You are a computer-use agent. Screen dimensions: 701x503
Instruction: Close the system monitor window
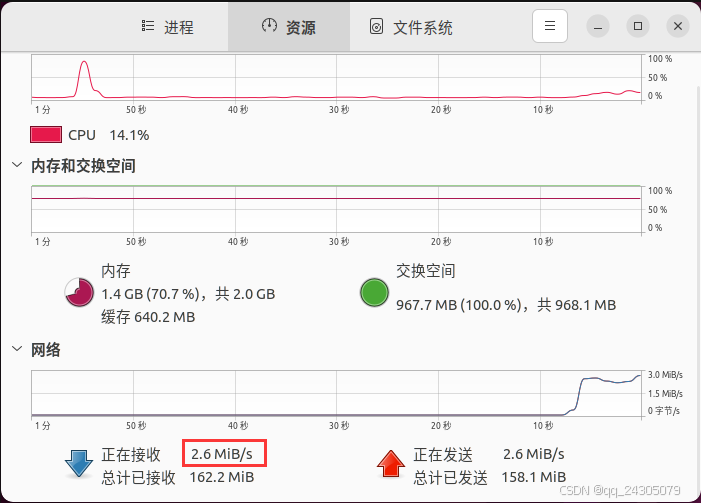coord(678,26)
